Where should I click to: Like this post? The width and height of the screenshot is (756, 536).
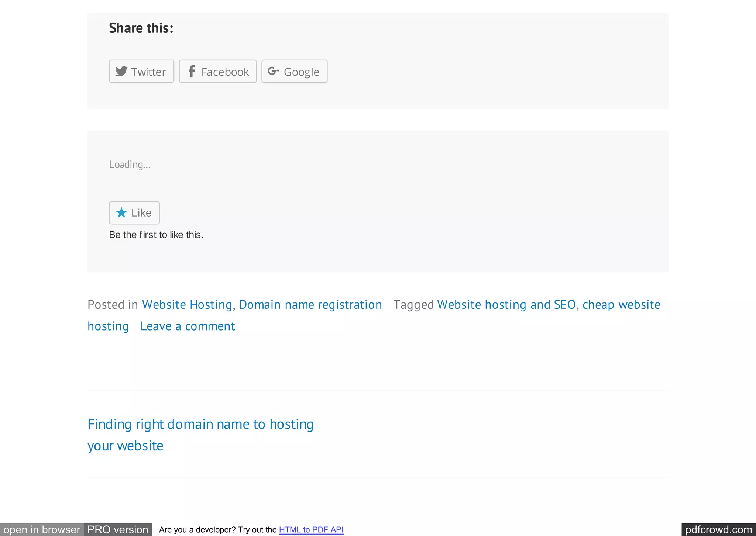134,212
